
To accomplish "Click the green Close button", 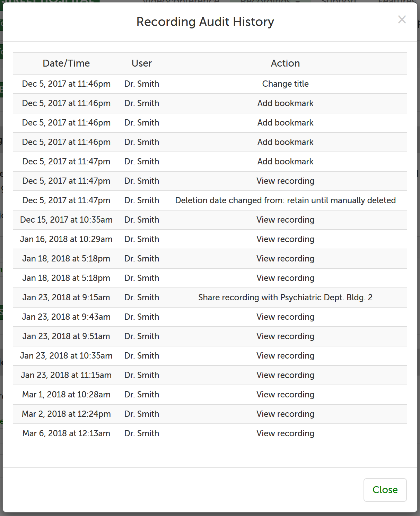I will 385,490.
